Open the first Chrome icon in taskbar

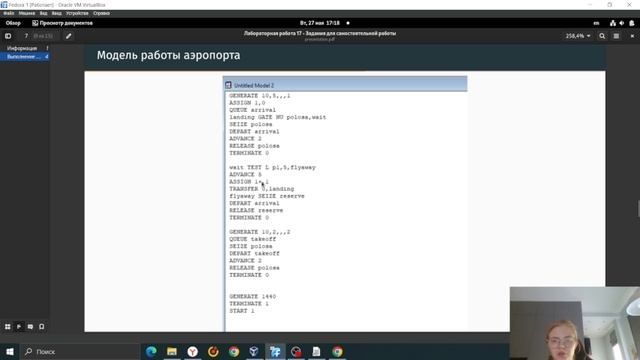234,351
